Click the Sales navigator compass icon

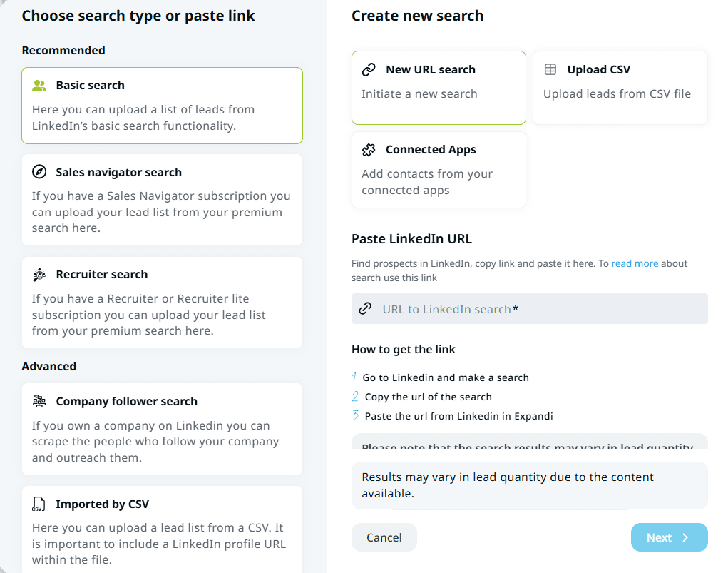click(39, 172)
